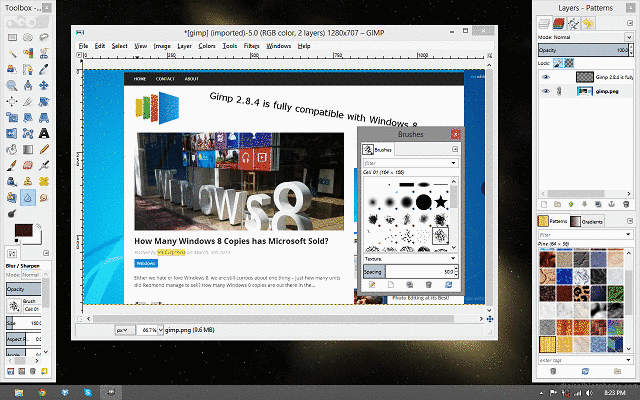Select the Rotate tool
This screenshot has height=400, width=640.
(x=44, y=101)
